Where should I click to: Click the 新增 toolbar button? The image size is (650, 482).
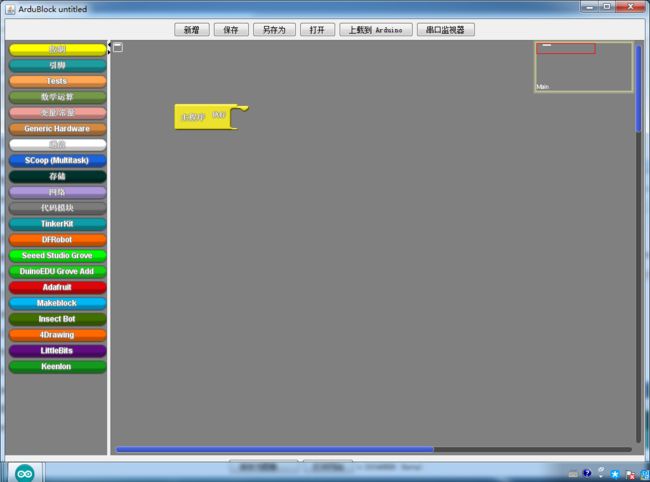click(192, 30)
